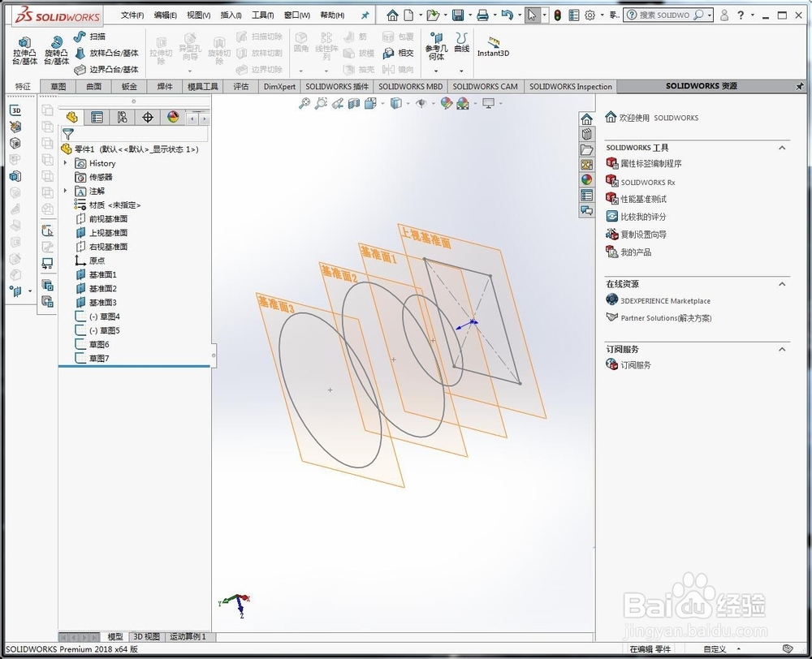Viewport: 812px width, 659px height.
Task: Open the 3DEXPERIENCE Marketplace link
Action: pos(666,301)
